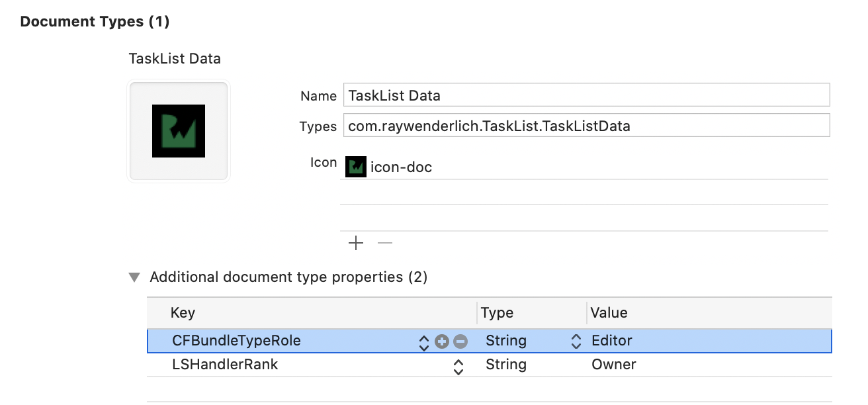Click the Key column header
Image resolution: width=868 pixels, height=405 pixels.
click(x=183, y=313)
